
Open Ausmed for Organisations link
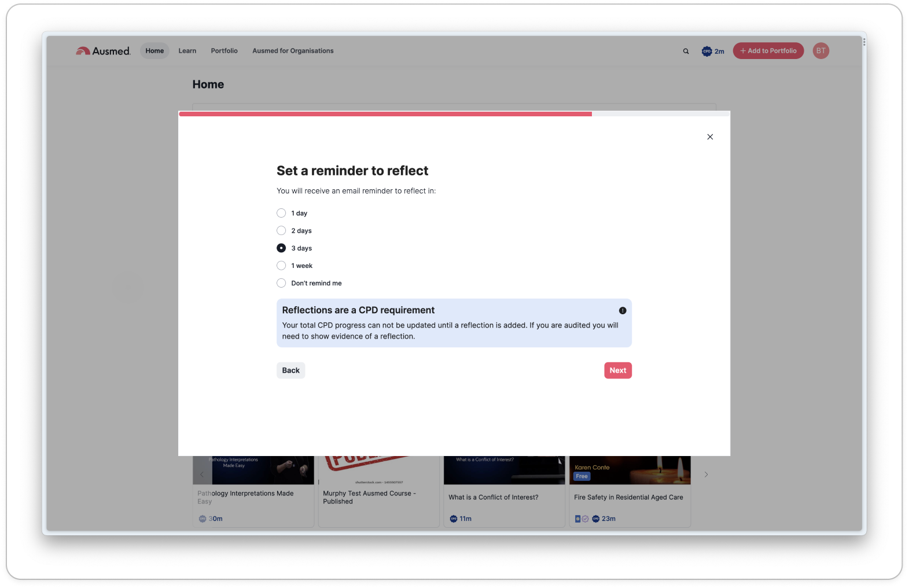click(293, 51)
